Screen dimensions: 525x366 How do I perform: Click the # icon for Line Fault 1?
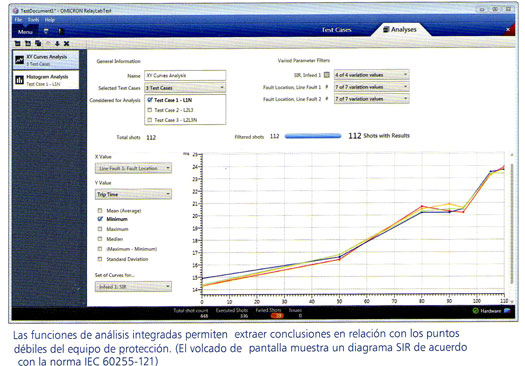[327, 87]
